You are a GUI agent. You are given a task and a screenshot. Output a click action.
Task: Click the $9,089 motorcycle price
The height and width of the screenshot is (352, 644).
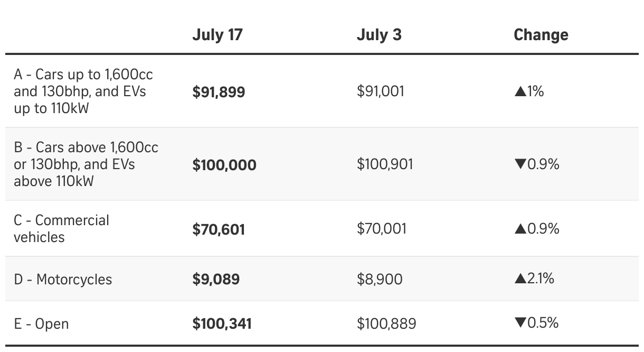coord(216,279)
